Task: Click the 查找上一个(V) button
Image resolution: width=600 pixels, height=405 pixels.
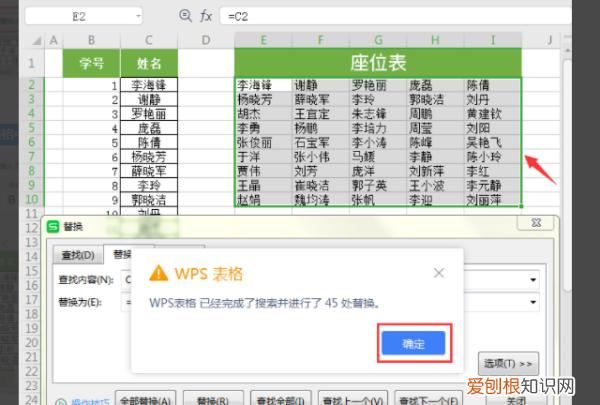Action: (353, 400)
